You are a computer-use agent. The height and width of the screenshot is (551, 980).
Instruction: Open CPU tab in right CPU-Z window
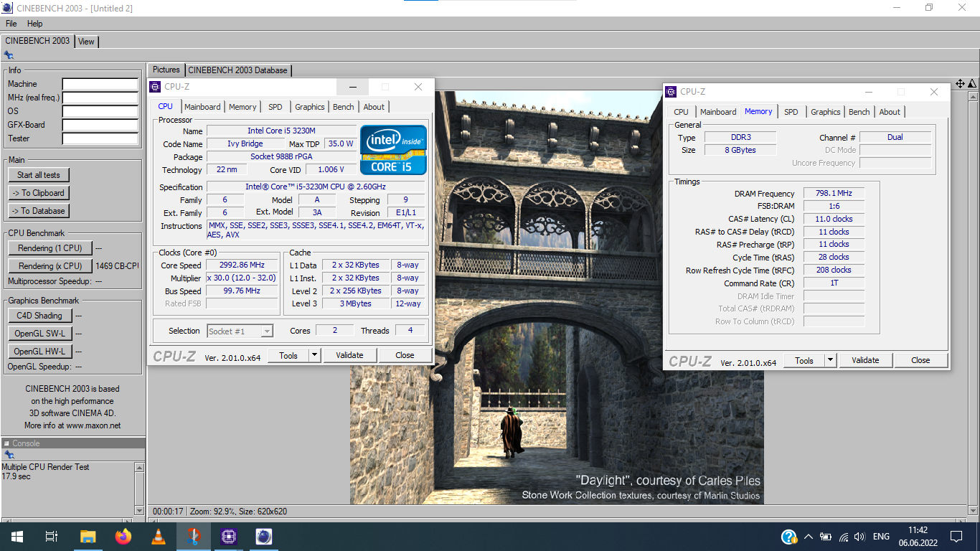681,112
